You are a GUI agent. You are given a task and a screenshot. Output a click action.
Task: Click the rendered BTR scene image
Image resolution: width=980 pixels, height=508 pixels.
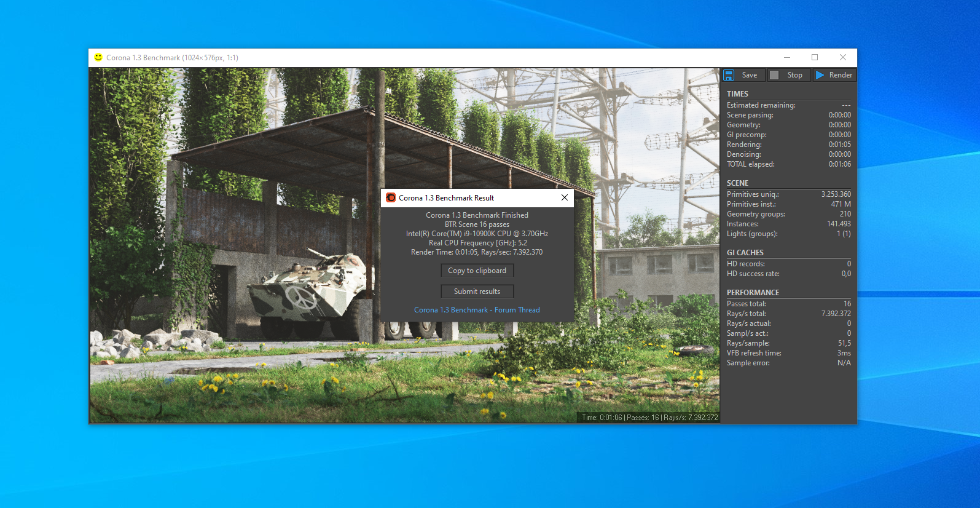(x=404, y=245)
